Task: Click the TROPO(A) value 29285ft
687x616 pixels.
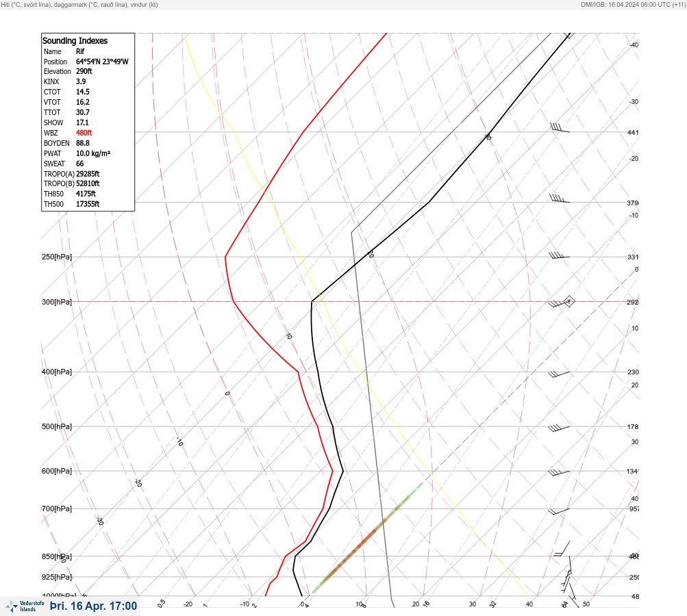Action: [x=88, y=174]
